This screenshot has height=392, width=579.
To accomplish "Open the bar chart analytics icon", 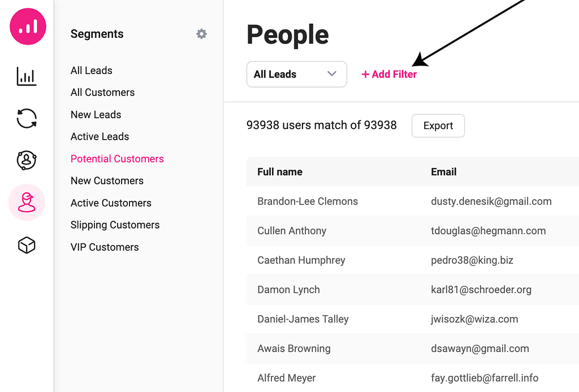I will click(x=27, y=76).
